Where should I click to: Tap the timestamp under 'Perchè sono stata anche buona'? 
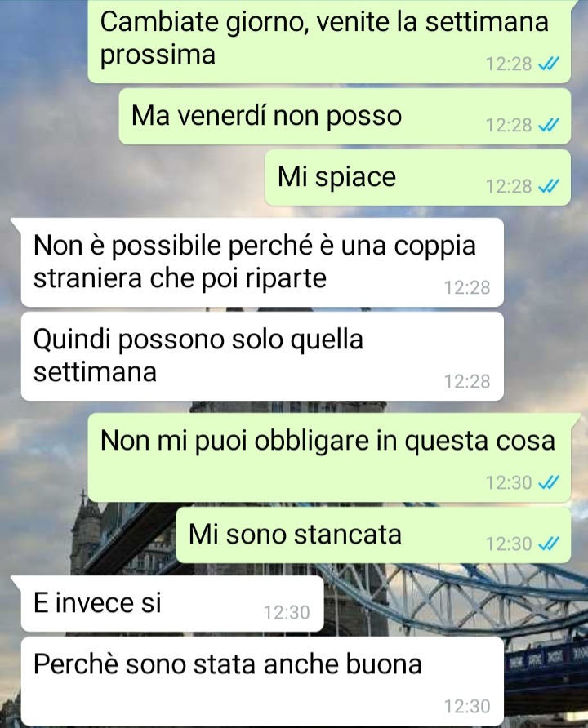point(467,707)
